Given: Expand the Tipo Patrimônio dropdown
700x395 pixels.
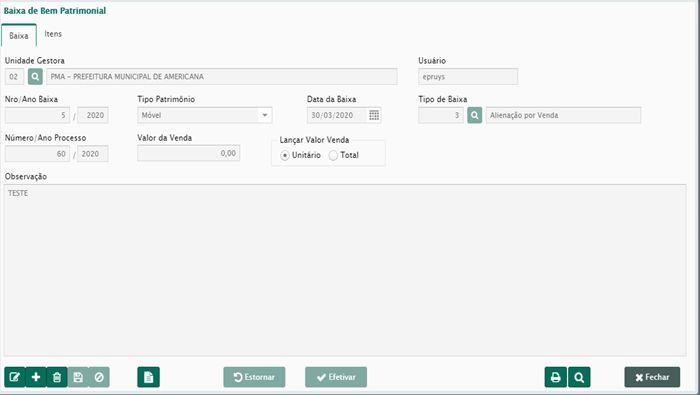Looking at the screenshot, I should coord(265,115).
